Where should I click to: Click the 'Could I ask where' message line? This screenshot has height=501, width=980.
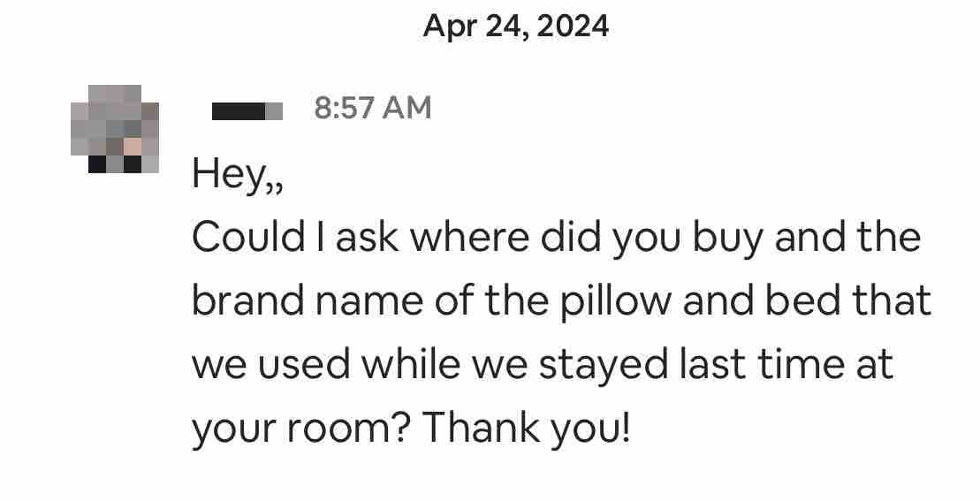[x=556, y=238]
